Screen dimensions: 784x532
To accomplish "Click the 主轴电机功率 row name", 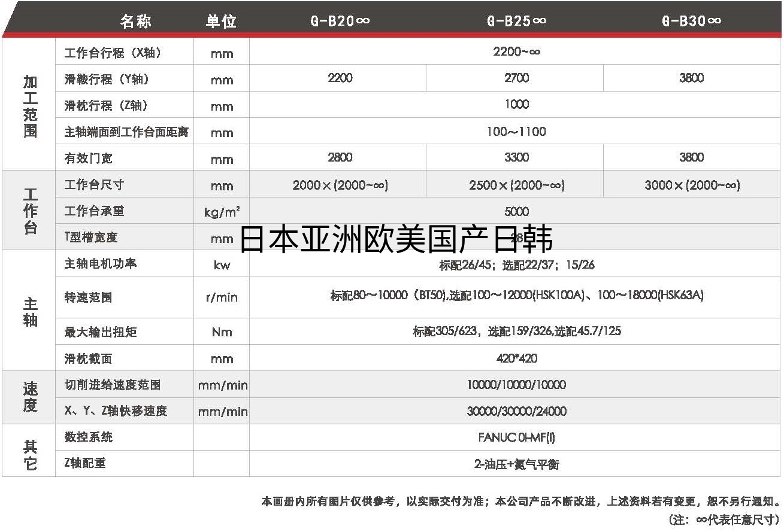I will (100, 263).
